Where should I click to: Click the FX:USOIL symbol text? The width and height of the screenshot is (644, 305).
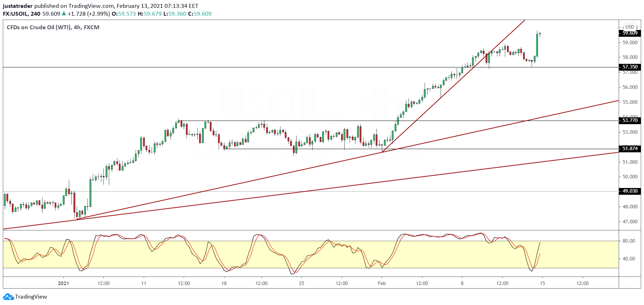[15, 14]
